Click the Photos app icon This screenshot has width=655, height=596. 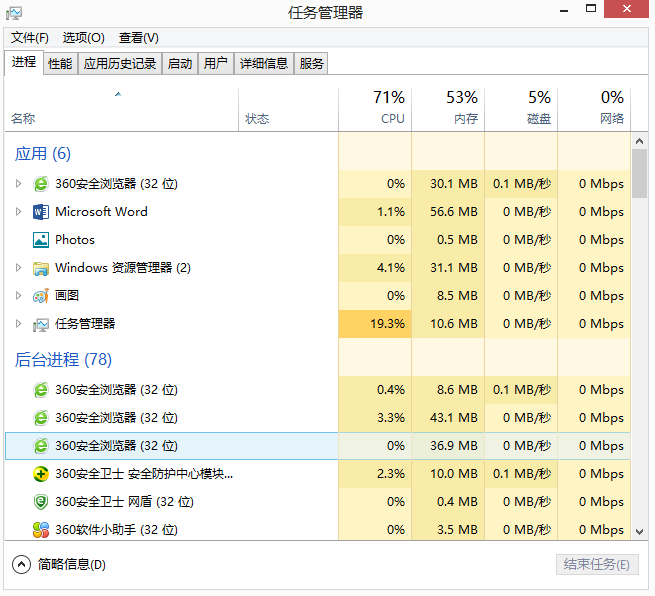[41, 240]
